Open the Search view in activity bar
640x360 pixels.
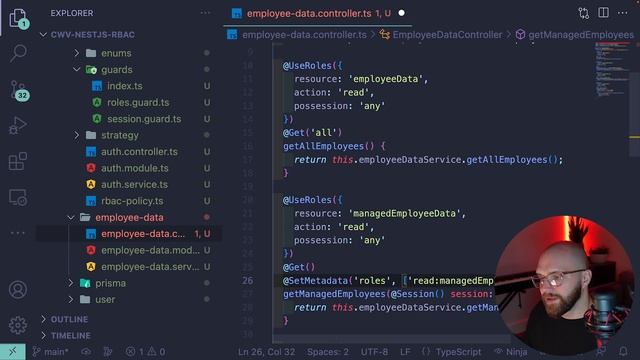click(18, 53)
